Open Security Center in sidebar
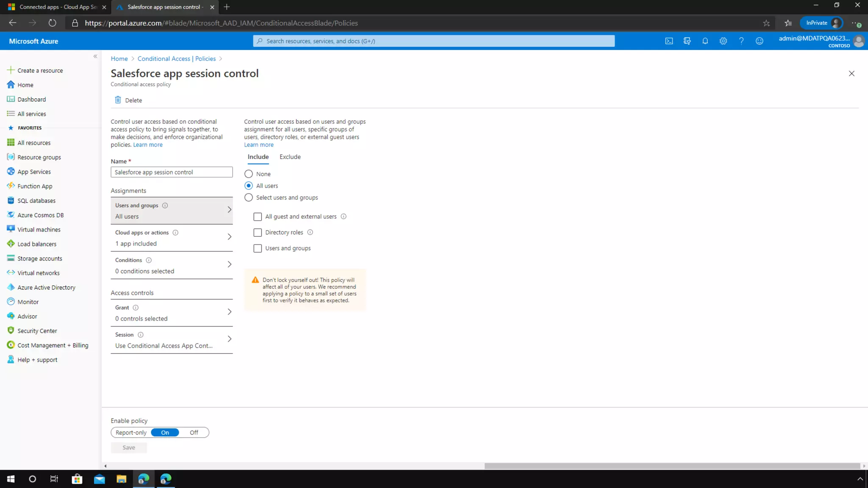Image resolution: width=868 pixels, height=488 pixels. coord(37,331)
